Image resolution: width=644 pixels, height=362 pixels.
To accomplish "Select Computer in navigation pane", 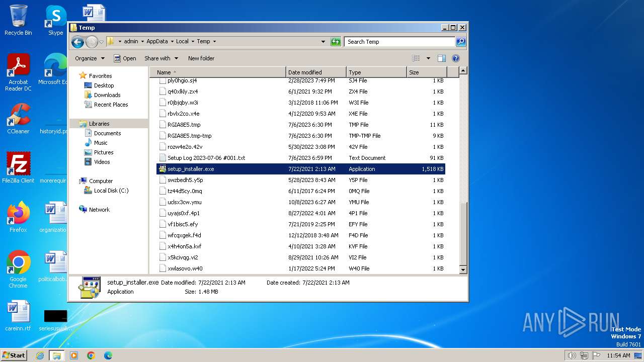I will [x=101, y=181].
